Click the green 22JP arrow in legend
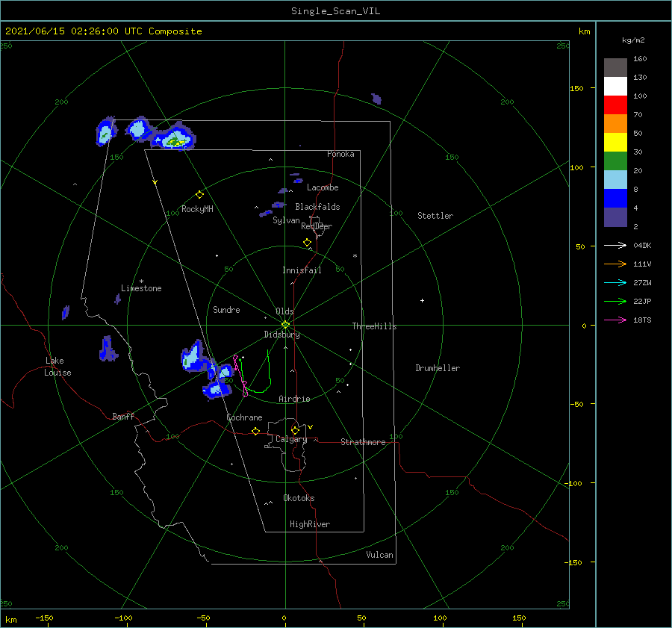672x628 pixels. 615,302
